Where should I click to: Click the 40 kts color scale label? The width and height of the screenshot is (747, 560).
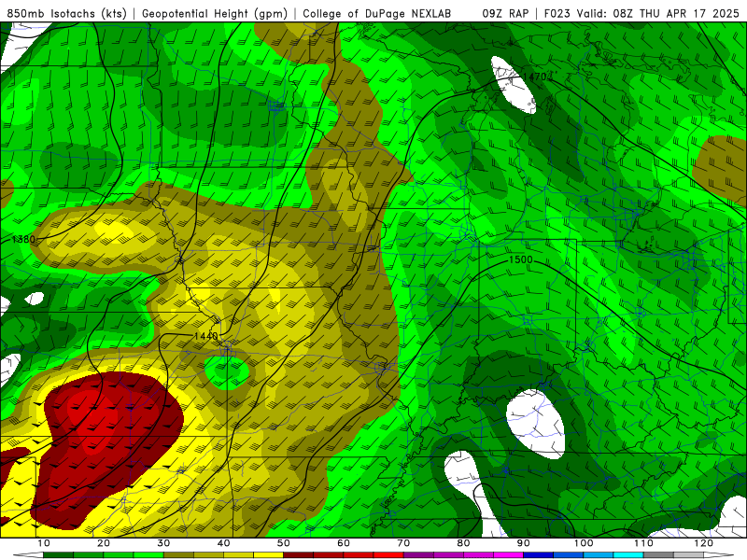coord(223,543)
